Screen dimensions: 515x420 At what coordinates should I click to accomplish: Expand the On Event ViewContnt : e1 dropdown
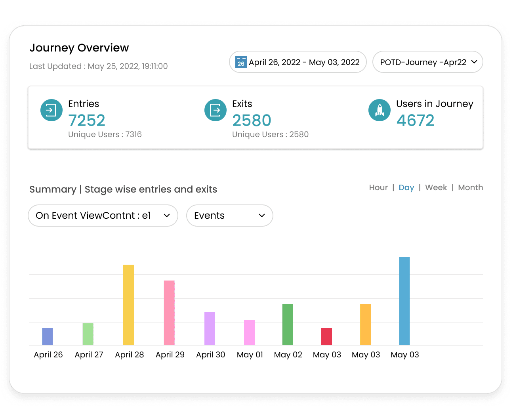coord(103,216)
